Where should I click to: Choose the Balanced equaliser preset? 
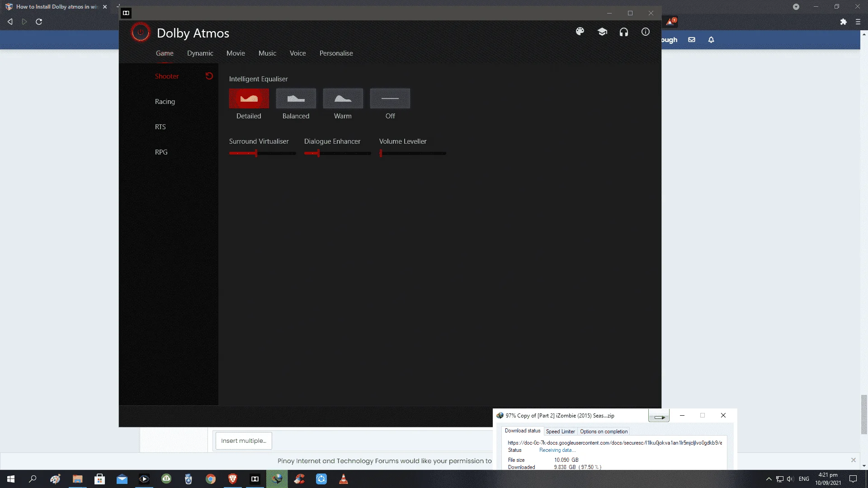tap(296, 99)
